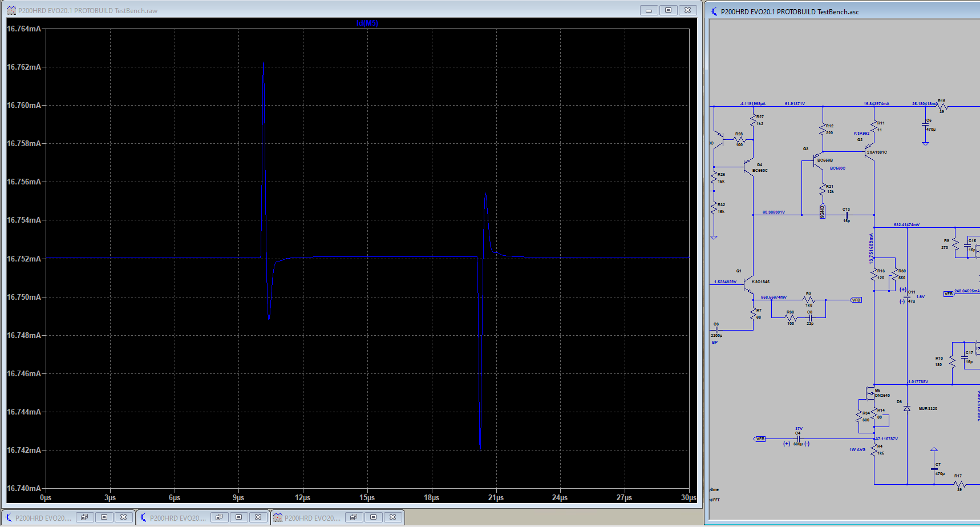Image resolution: width=980 pixels, height=527 pixels.
Task: Select capacitor C7 470µ
Action: [934, 469]
